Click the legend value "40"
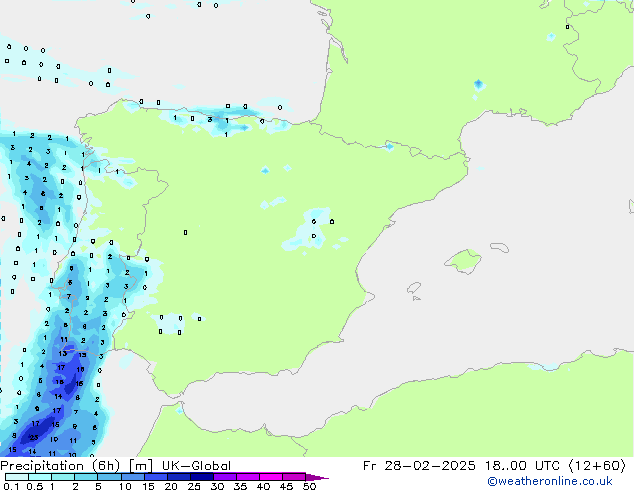This screenshot has width=634, height=490. click(x=263, y=486)
